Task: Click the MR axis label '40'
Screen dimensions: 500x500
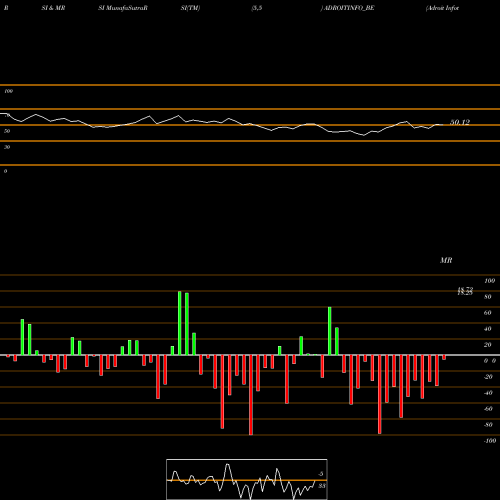Action: pos(488,329)
